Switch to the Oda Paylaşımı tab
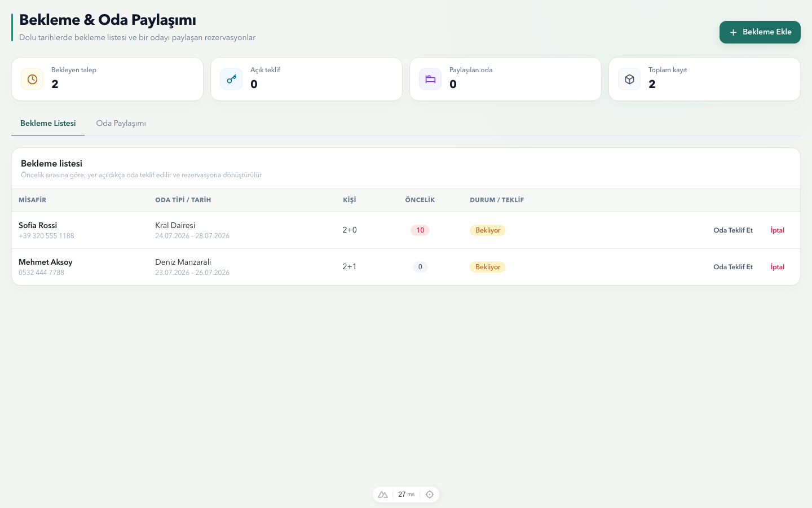The height and width of the screenshot is (508, 812). tap(121, 123)
